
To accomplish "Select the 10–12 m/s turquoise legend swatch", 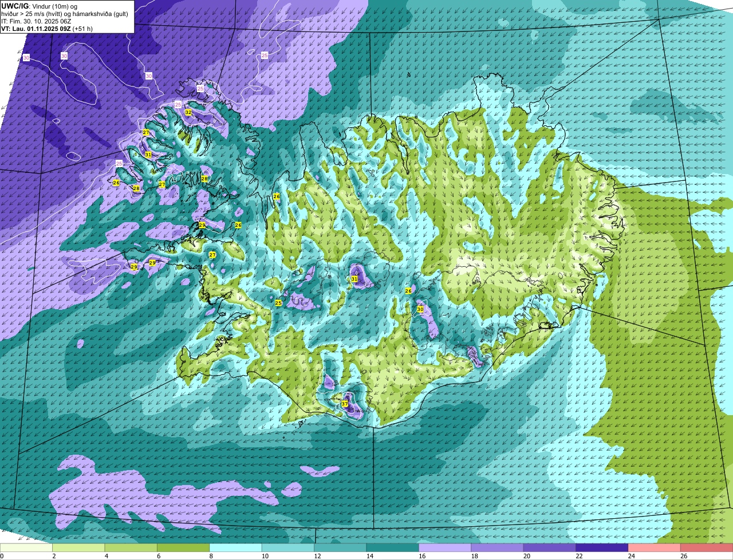I will tap(289, 548).
